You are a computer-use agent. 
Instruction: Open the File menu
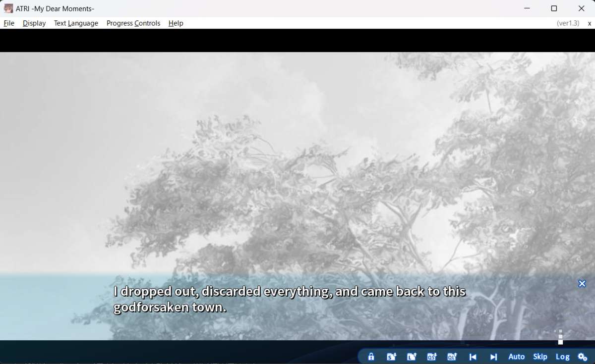(9, 23)
